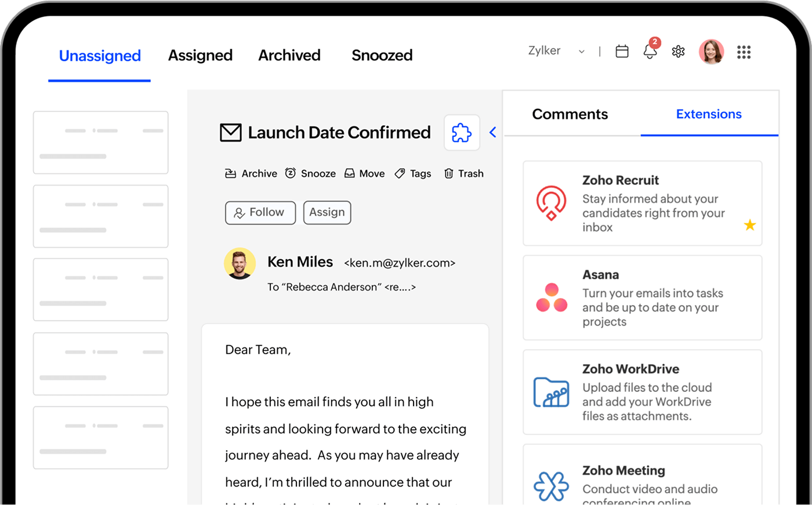This screenshot has height=505, width=812.
Task: Click the Zoho Recruit icon
Action: pyautogui.click(x=551, y=203)
